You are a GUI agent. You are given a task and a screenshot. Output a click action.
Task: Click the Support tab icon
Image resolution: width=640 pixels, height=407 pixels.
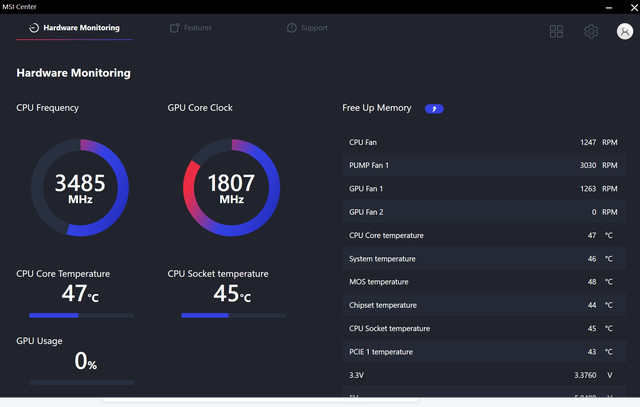pyautogui.click(x=291, y=28)
